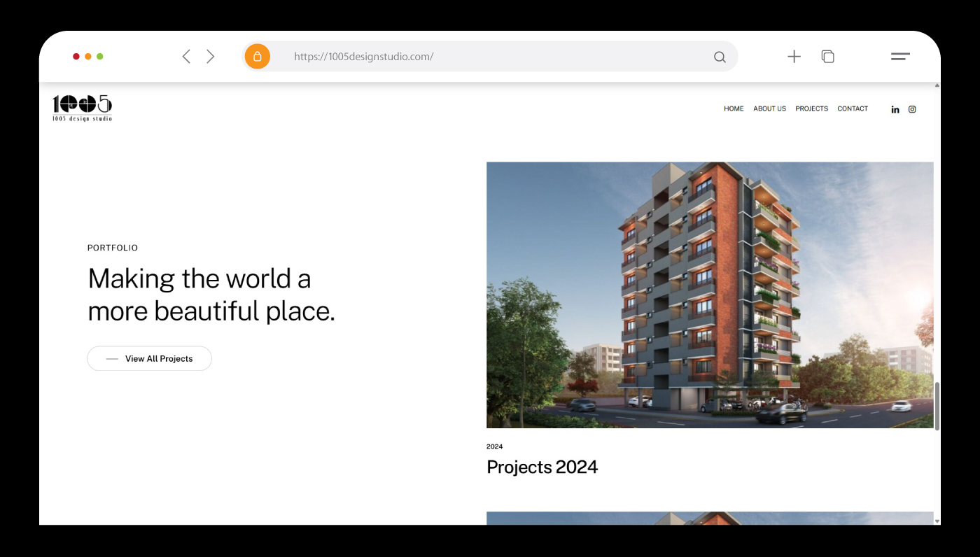The height and width of the screenshot is (557, 980).
Task: Click the PORTFOLIO label text
Action: click(x=113, y=248)
